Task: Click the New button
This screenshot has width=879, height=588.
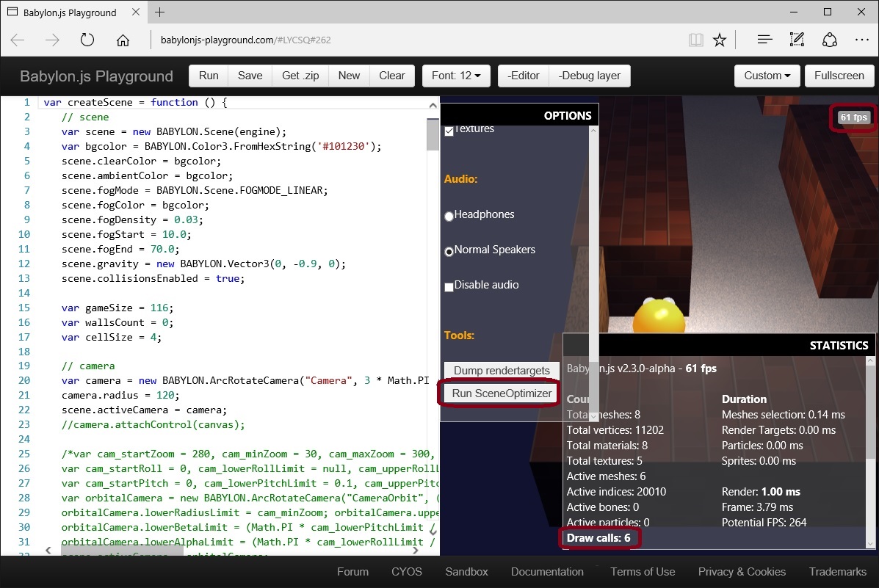Action: (x=349, y=76)
